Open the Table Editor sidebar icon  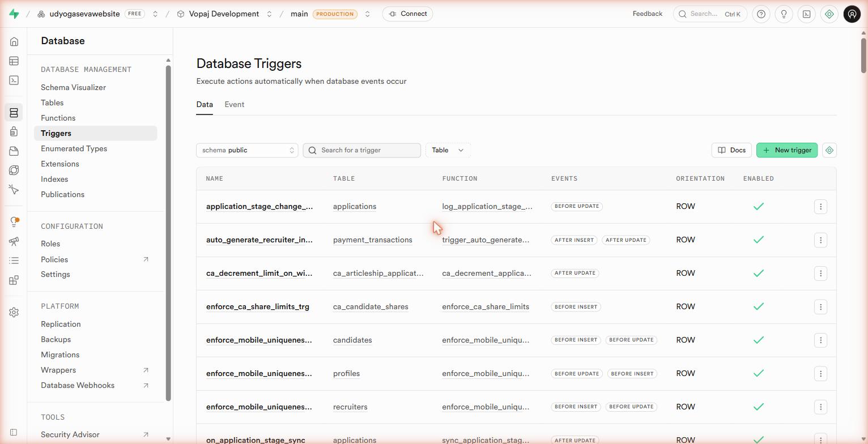(14, 61)
